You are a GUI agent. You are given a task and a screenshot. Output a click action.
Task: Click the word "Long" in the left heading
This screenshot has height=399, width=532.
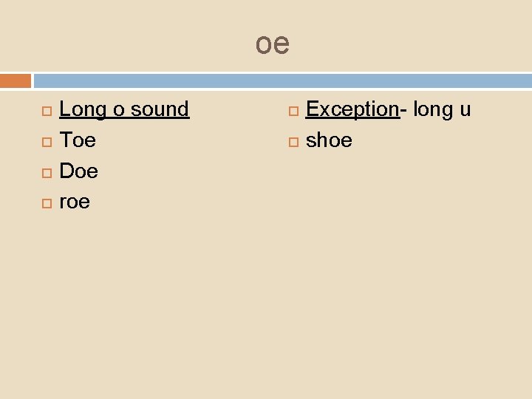pos(81,109)
